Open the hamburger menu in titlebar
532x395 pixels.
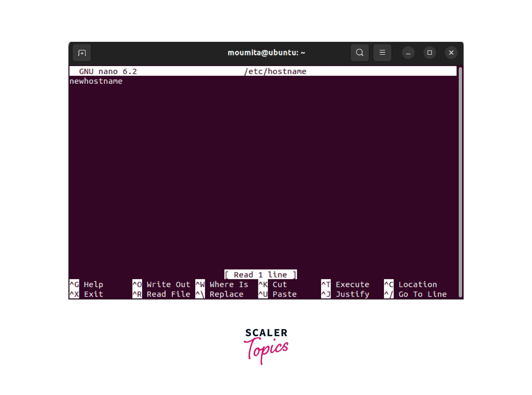click(x=382, y=53)
